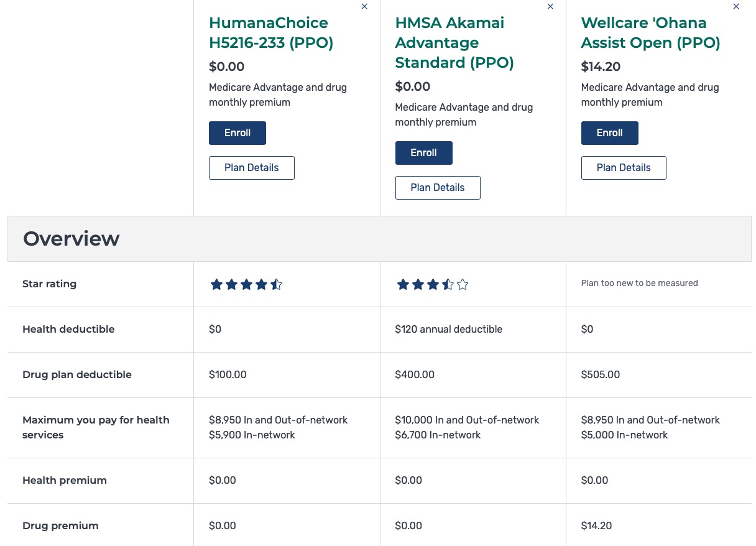756x546 pixels.
Task: View Plan Details for HumanaChoice H5216-233
Action: (252, 168)
